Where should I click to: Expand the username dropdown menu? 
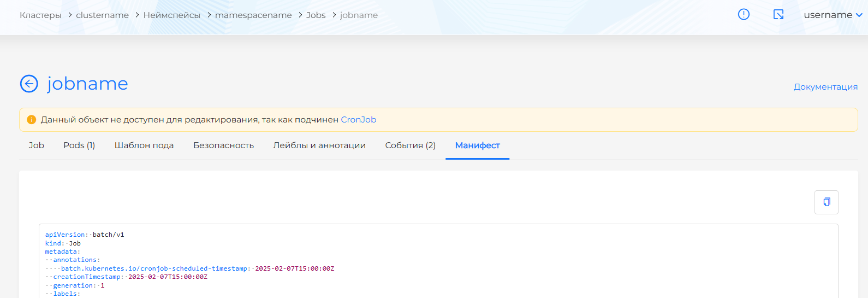click(x=833, y=15)
